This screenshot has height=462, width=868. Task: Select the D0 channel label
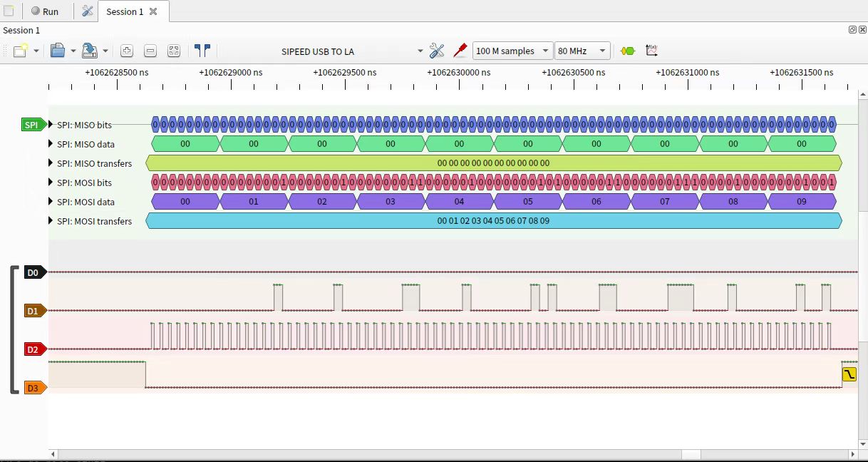tap(35, 272)
